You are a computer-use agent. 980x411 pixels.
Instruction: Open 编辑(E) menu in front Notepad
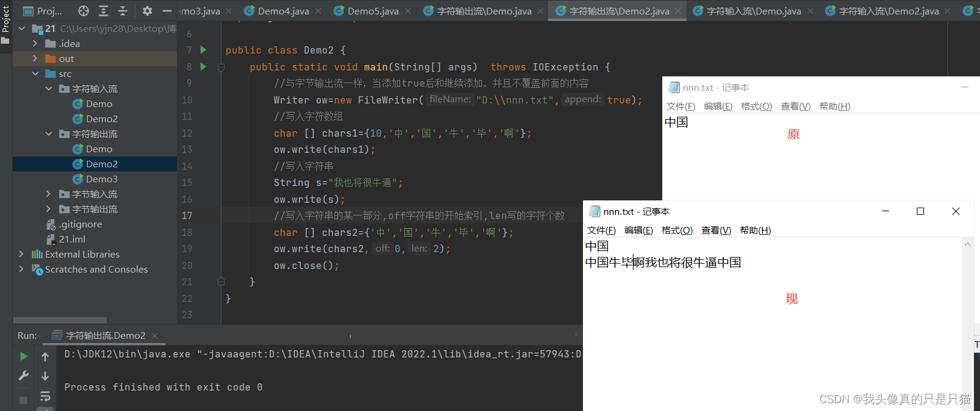coord(639,230)
